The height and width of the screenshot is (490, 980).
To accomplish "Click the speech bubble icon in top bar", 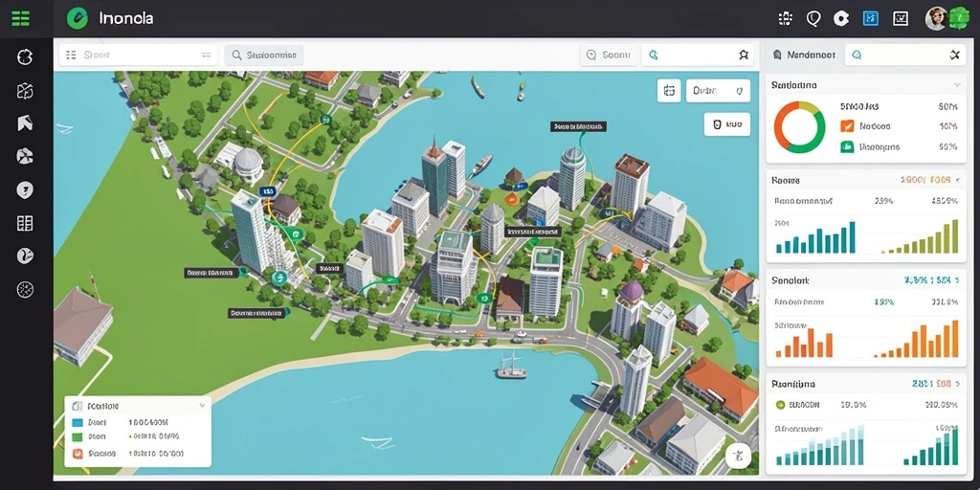I will [x=813, y=19].
